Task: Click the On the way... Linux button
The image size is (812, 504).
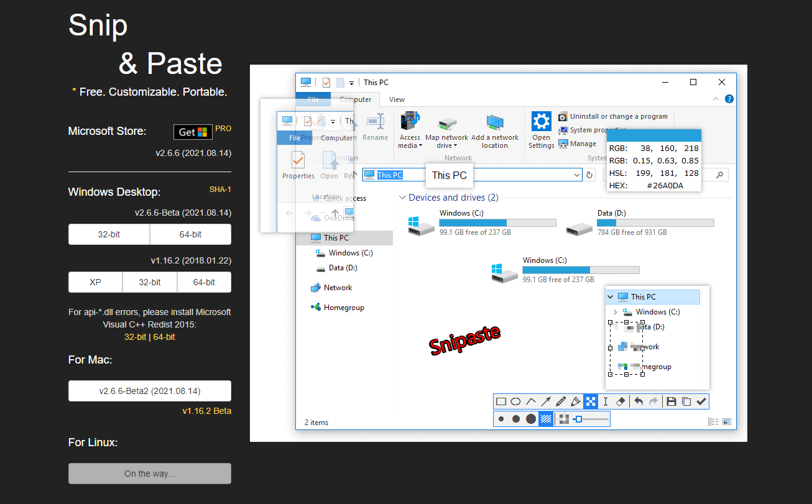Action: click(x=150, y=474)
